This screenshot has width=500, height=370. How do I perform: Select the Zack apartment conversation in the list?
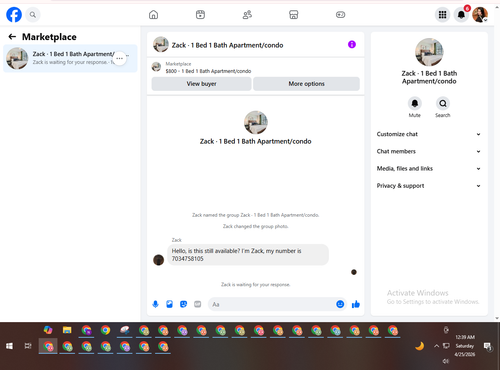point(70,58)
